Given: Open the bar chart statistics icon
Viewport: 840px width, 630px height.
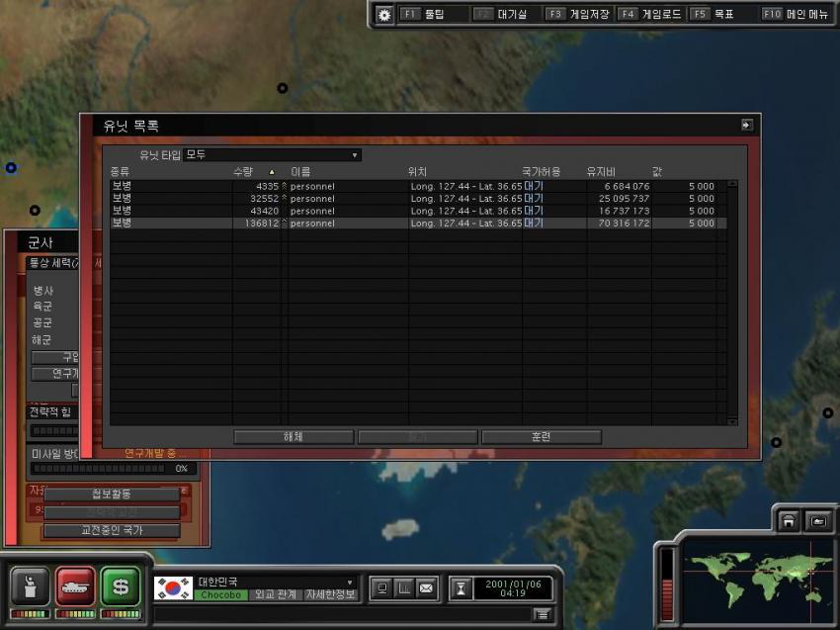Looking at the screenshot, I should (404, 588).
